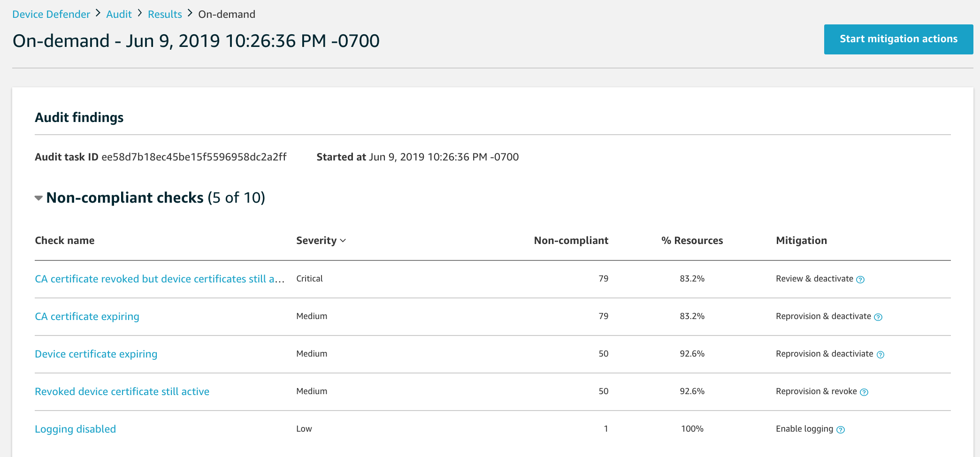Click help icon next to Reprovision & revoke
The height and width of the screenshot is (457, 980).
864,392
